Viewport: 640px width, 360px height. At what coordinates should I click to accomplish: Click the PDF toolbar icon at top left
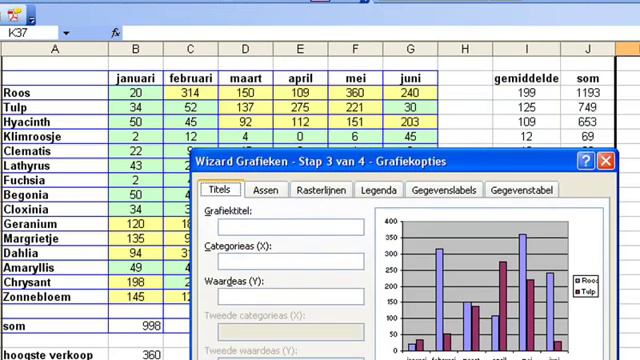[13, 15]
